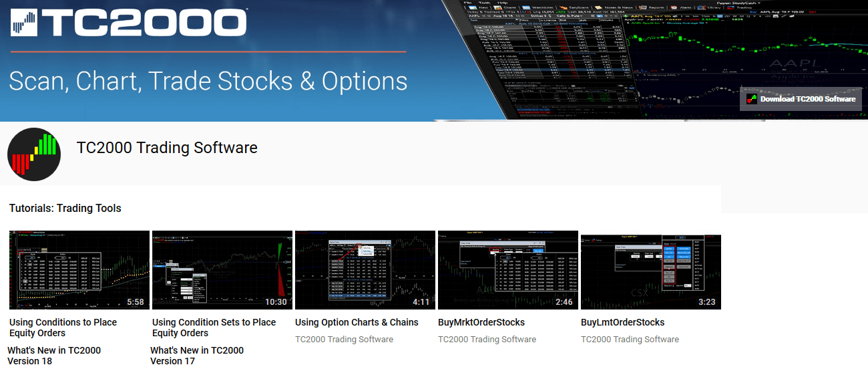868x371 pixels.
Task: Click the TC2000 logo in the banner
Action: [129, 22]
